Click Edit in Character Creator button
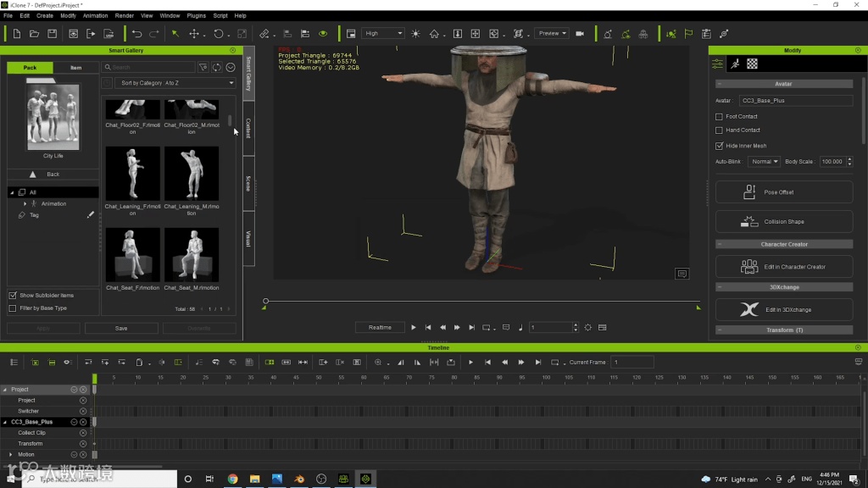Viewport: 868px width, 488px height. click(x=784, y=267)
